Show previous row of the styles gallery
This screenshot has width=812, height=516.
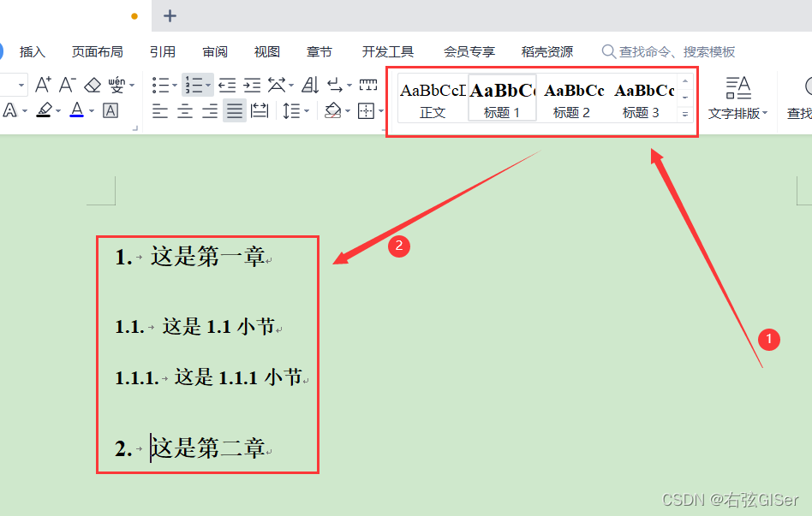[685, 81]
